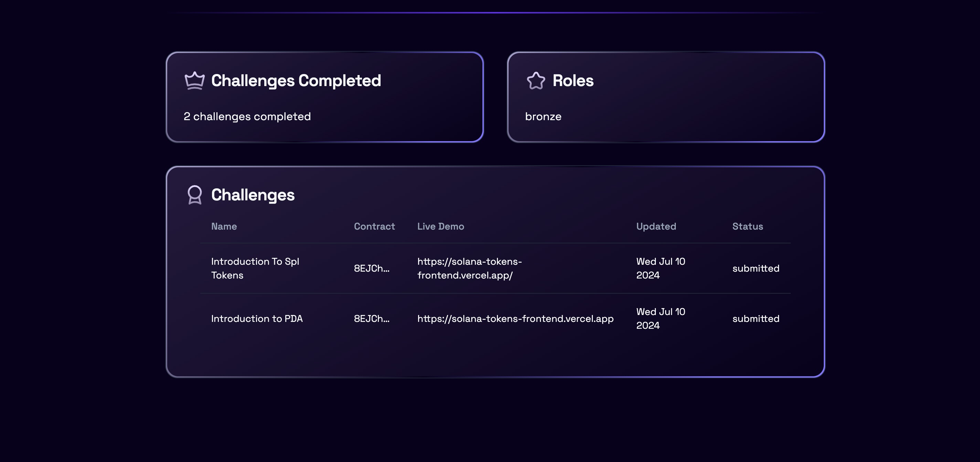Click the Name column header
This screenshot has height=462, width=980.
pos(224,227)
